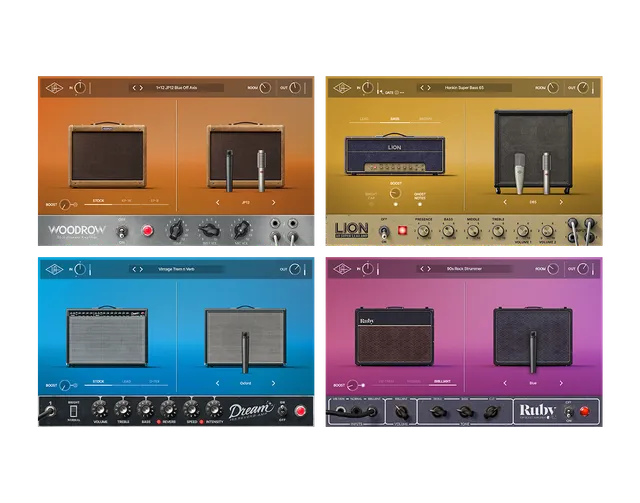Viewport: 640px width, 503px height.
Task: Select next Lion speaker cabinet
Action: [x=561, y=202]
